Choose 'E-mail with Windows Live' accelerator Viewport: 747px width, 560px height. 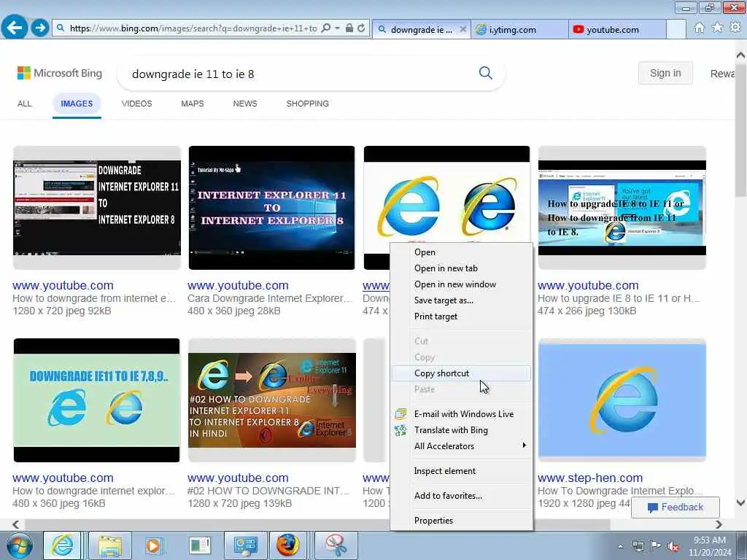coord(461,414)
